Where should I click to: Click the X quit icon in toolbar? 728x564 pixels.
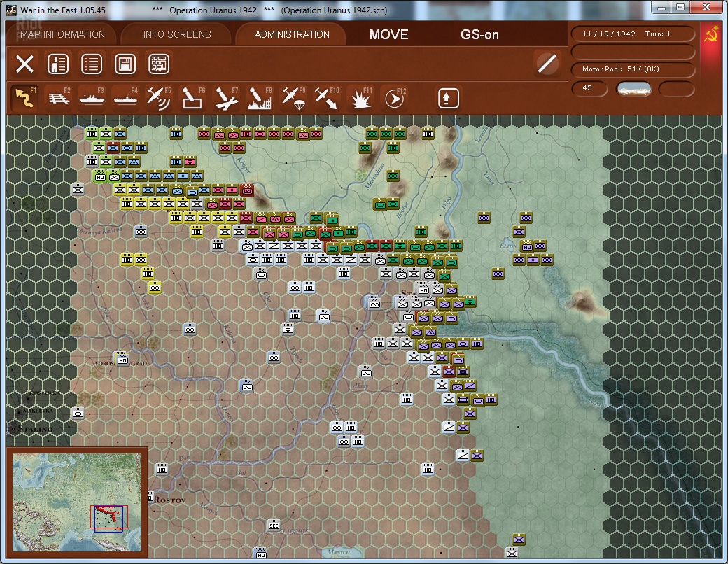[x=24, y=64]
